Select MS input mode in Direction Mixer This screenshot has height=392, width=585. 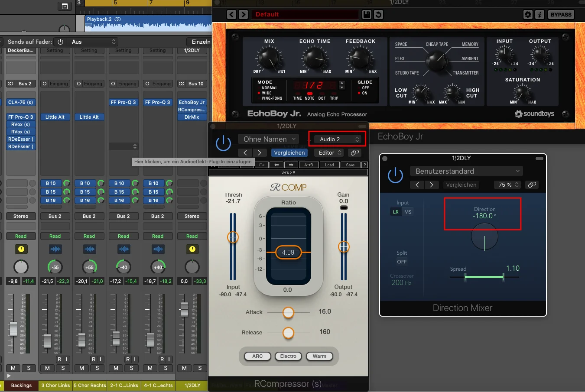(x=408, y=212)
